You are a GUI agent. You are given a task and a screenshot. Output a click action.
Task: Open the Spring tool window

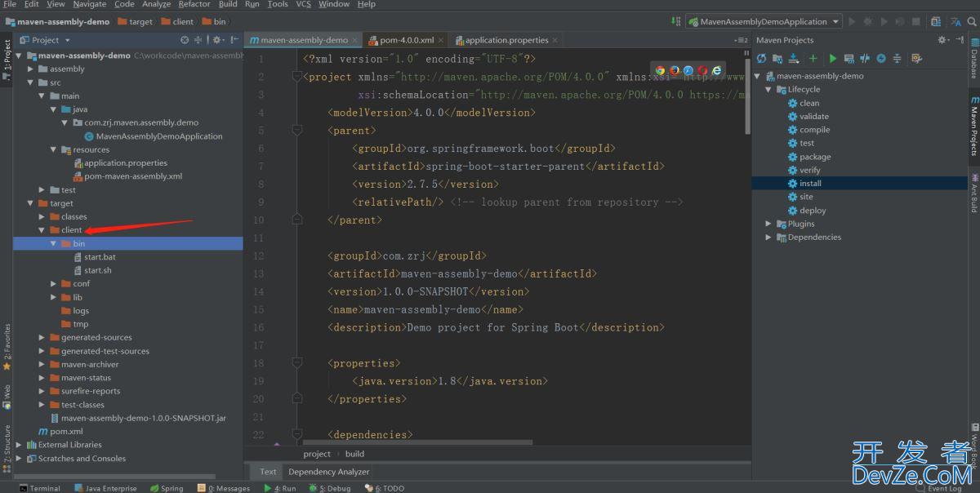[x=166, y=488]
